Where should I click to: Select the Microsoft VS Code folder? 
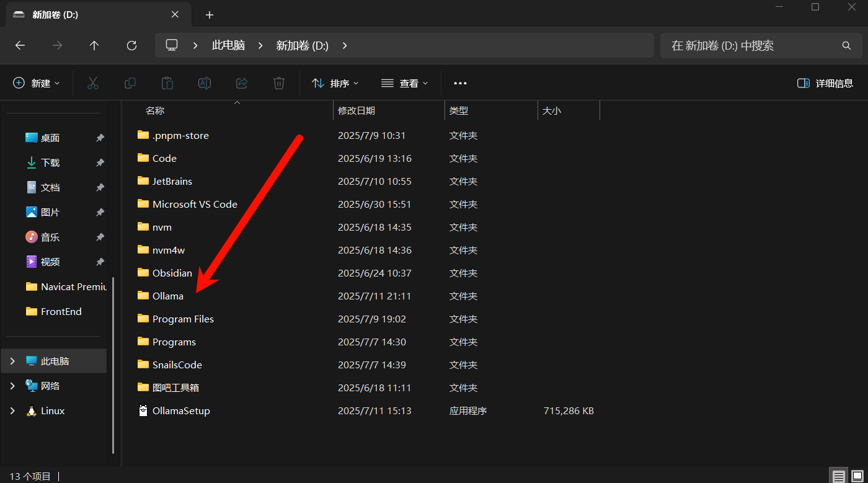click(195, 204)
